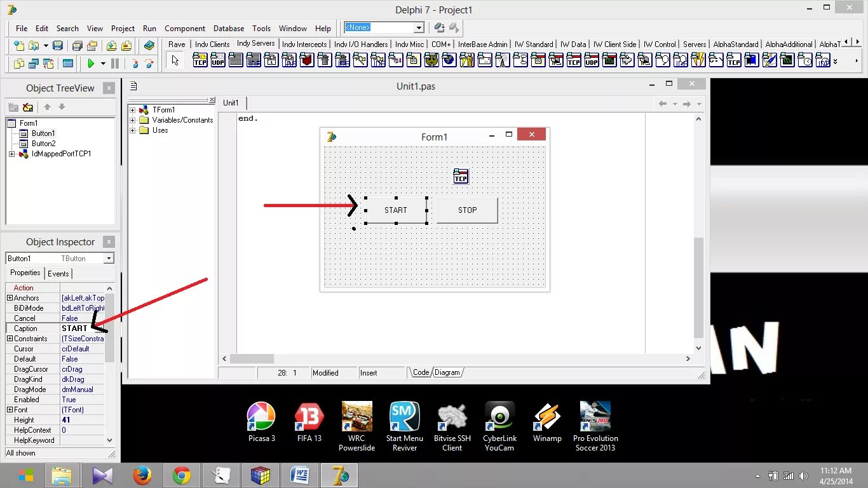Switch to Indy Clients palette tab
Image resolution: width=868 pixels, height=488 pixels.
point(212,44)
